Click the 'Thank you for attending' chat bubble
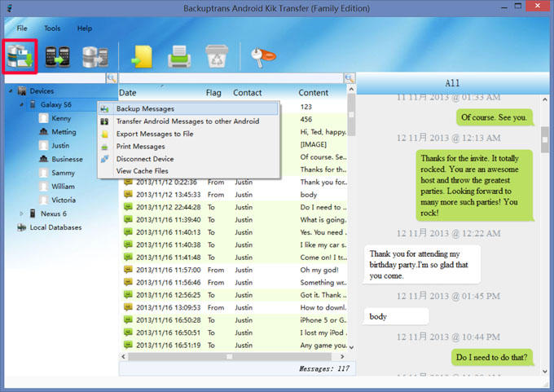Screen dimensions: 554x392 tap(422, 265)
